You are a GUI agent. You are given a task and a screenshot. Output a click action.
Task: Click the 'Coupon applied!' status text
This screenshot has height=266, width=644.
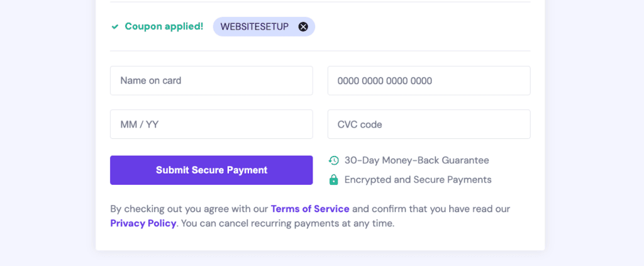point(164,26)
